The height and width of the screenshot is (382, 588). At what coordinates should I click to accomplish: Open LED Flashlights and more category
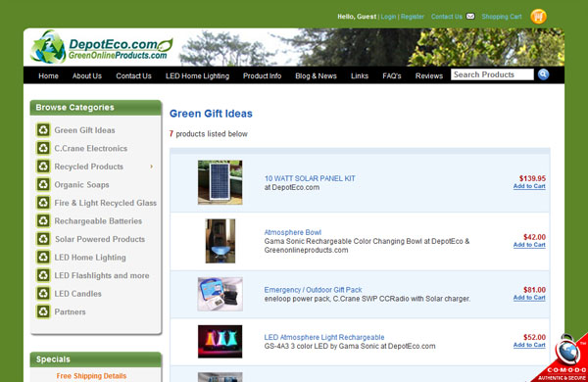click(102, 275)
